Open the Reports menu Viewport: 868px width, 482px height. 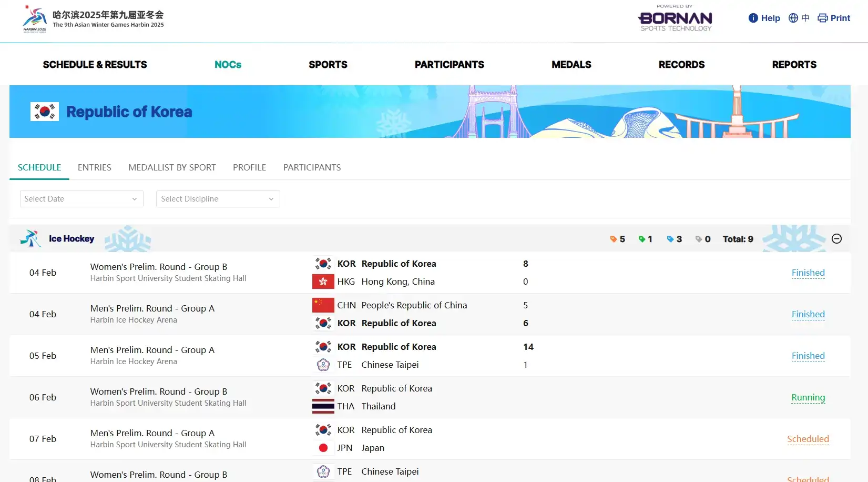[794, 65]
